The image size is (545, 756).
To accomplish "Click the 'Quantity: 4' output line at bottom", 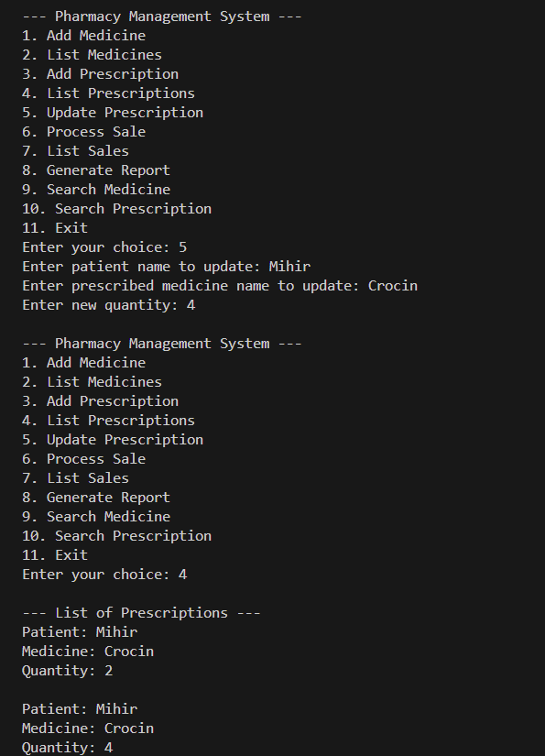I will tap(68, 748).
